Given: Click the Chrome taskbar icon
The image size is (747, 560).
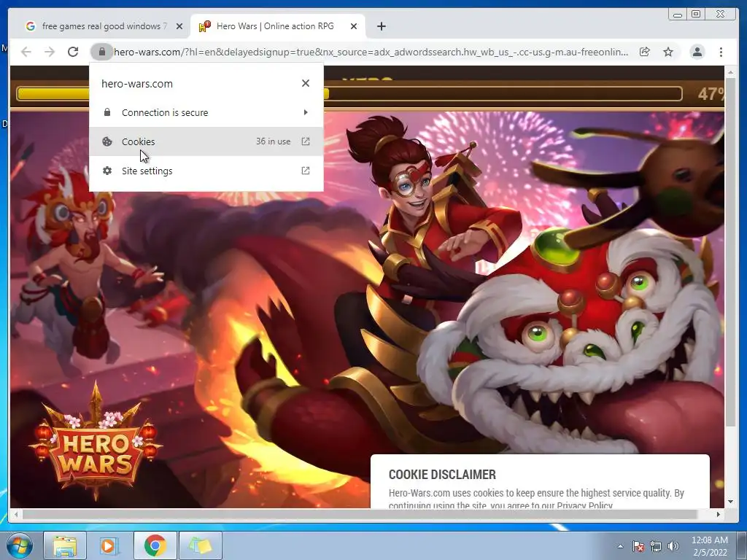Looking at the screenshot, I should tap(155, 545).
